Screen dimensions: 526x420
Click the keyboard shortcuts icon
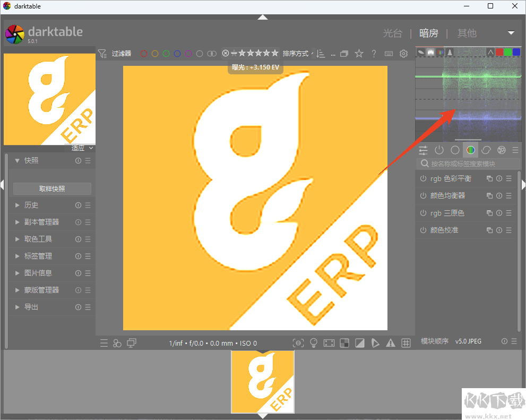click(389, 54)
